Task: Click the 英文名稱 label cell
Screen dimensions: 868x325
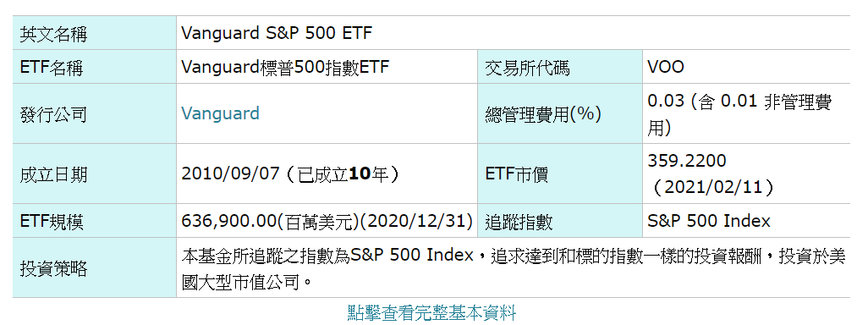Action: [x=95, y=33]
